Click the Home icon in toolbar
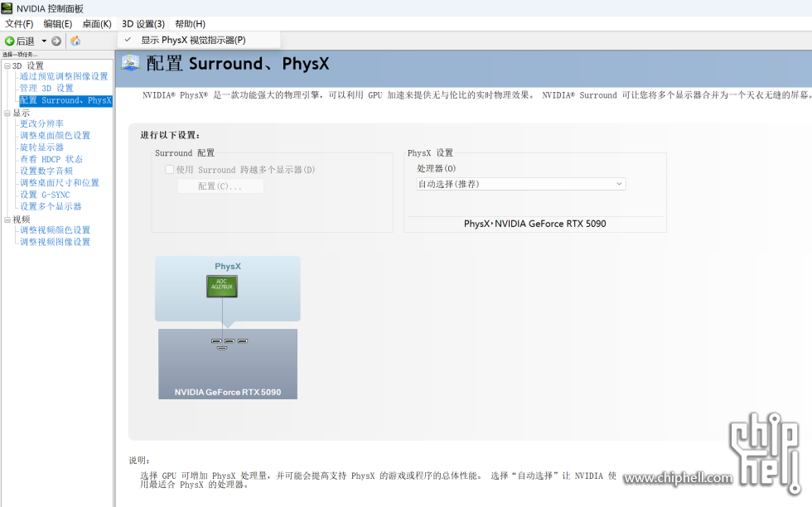The image size is (812, 507). (x=75, y=41)
